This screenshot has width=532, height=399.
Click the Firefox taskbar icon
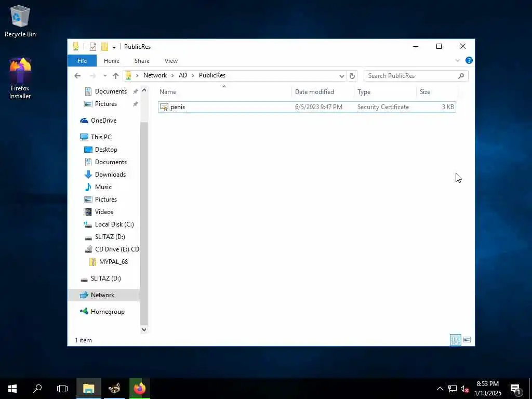(x=139, y=389)
